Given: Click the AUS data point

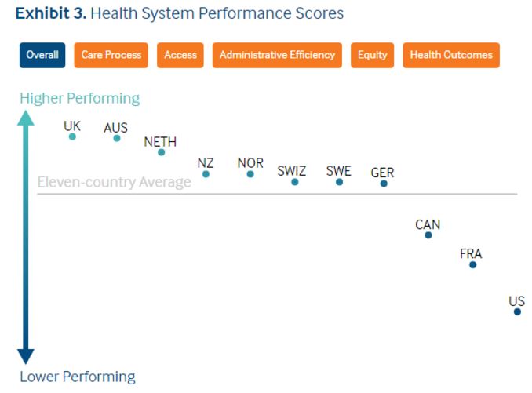Looking at the screenshot, I should point(117,138).
